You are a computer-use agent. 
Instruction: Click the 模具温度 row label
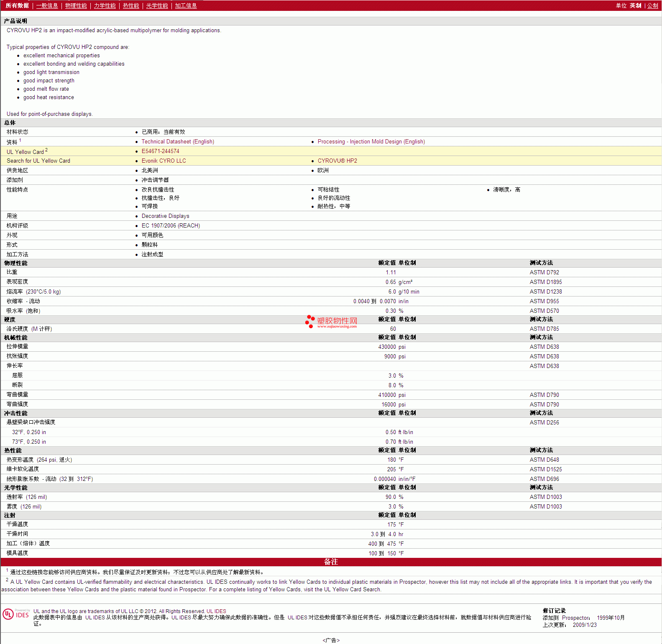coord(17,553)
